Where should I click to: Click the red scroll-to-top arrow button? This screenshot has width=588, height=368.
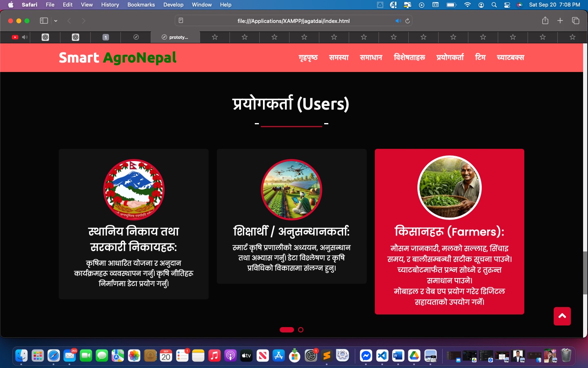pyautogui.click(x=562, y=316)
